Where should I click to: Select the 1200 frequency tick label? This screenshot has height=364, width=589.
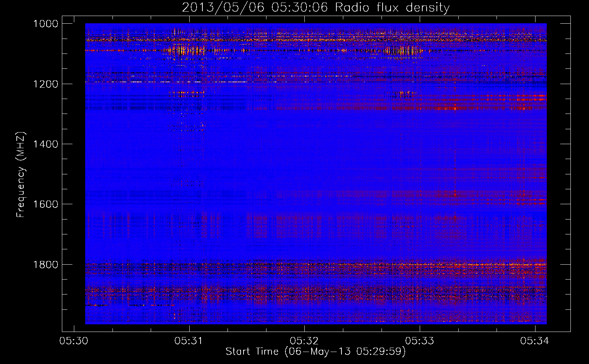(x=46, y=84)
